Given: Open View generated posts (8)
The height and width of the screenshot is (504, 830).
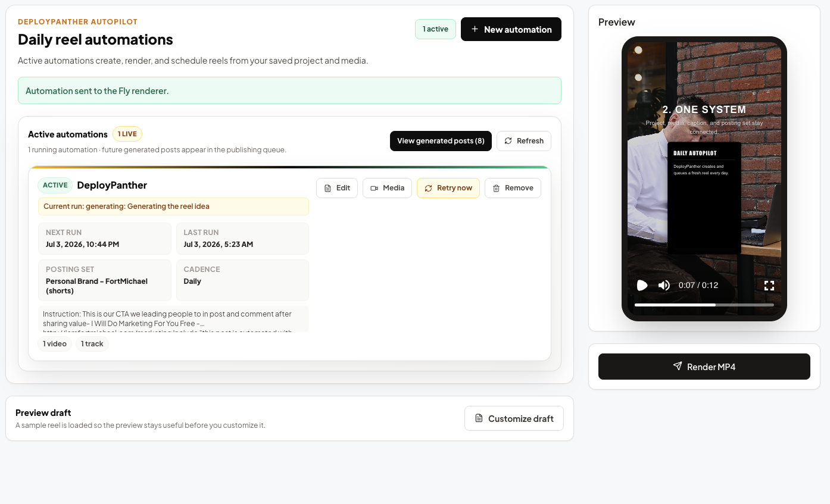Looking at the screenshot, I should (x=441, y=141).
